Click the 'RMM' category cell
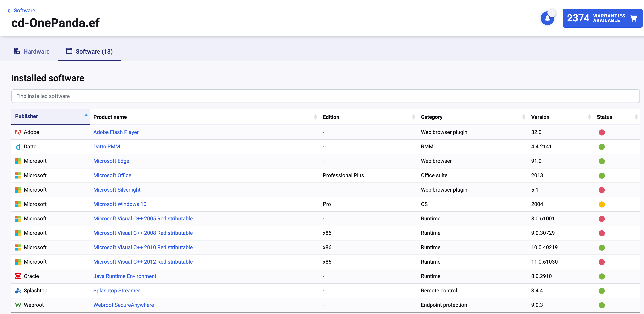The width and height of the screenshot is (644, 314). [427, 147]
